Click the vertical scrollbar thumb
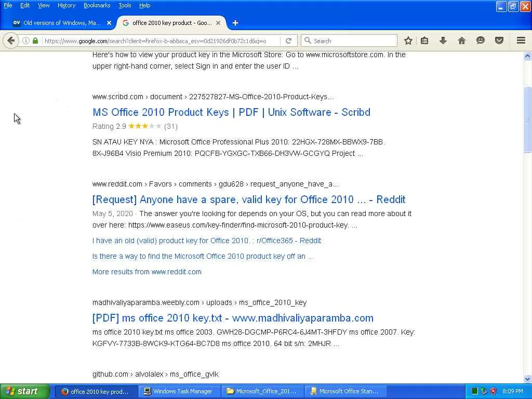Image resolution: width=532 pixels, height=399 pixels. (528, 119)
